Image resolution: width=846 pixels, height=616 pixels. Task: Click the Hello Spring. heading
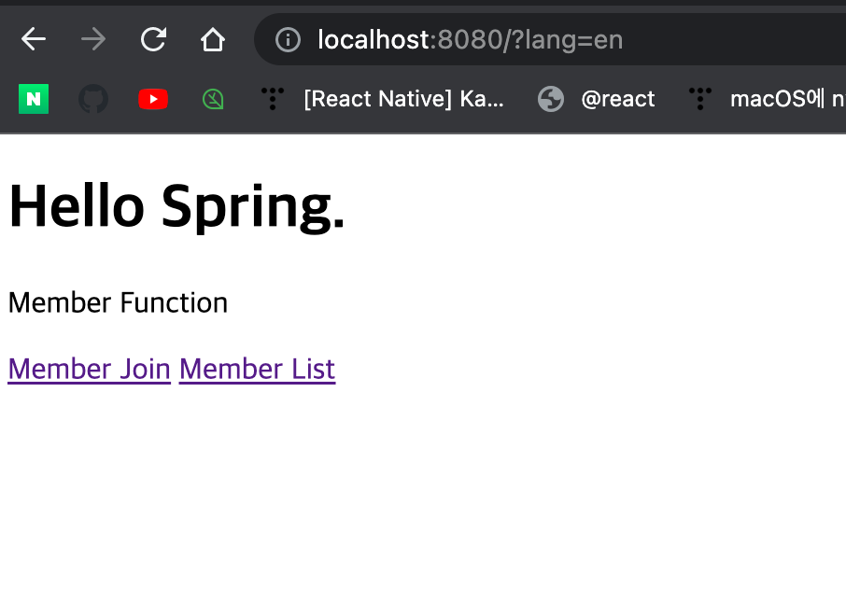click(176, 206)
